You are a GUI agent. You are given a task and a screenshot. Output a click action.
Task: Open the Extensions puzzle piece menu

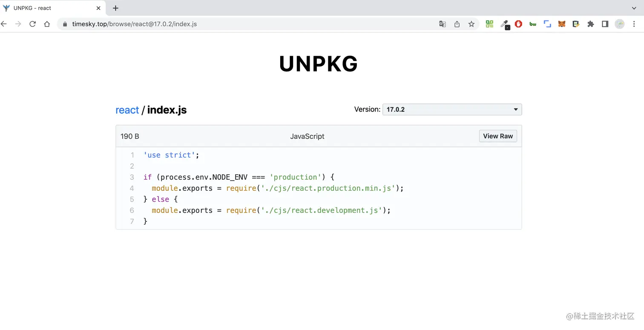tap(590, 24)
